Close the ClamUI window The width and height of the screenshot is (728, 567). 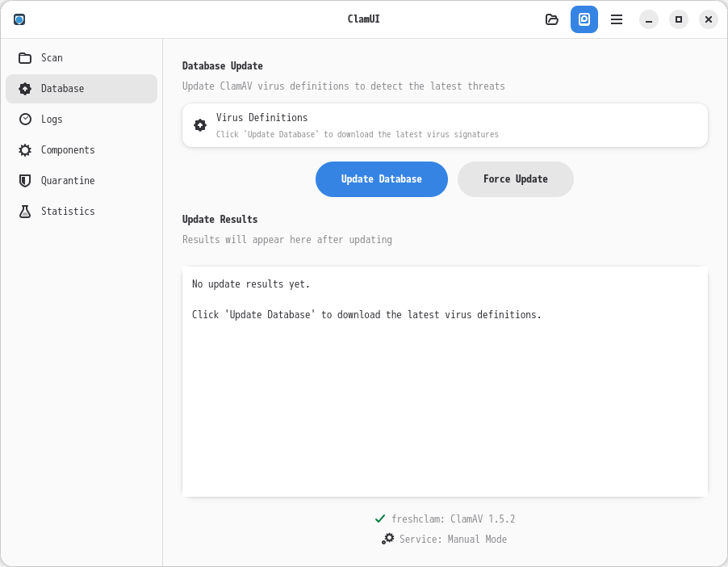(709, 19)
